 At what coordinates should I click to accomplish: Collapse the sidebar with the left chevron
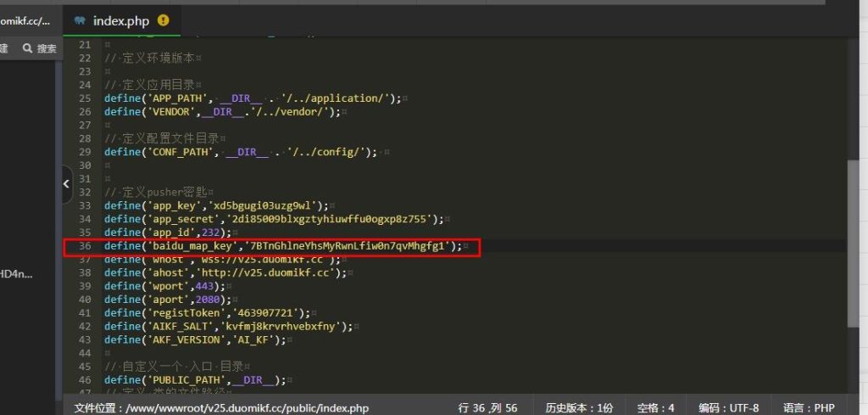66,184
